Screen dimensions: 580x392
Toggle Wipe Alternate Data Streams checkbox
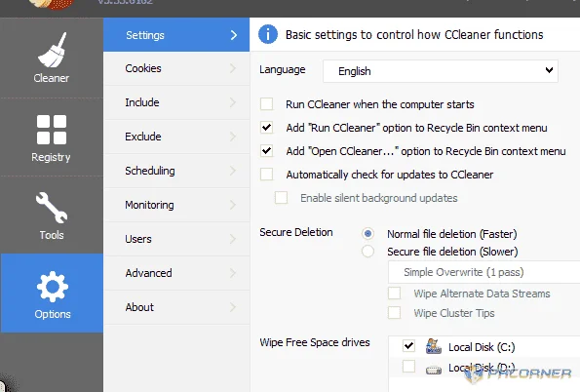point(395,293)
